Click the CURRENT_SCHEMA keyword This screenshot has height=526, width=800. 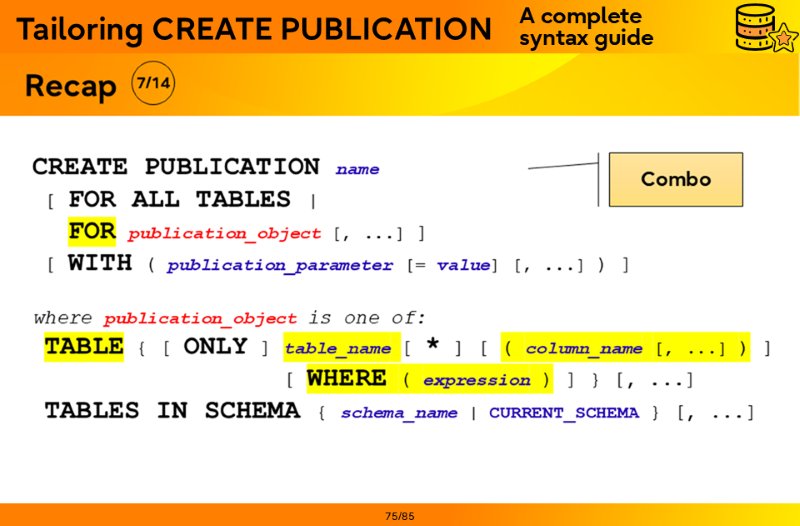click(563, 413)
